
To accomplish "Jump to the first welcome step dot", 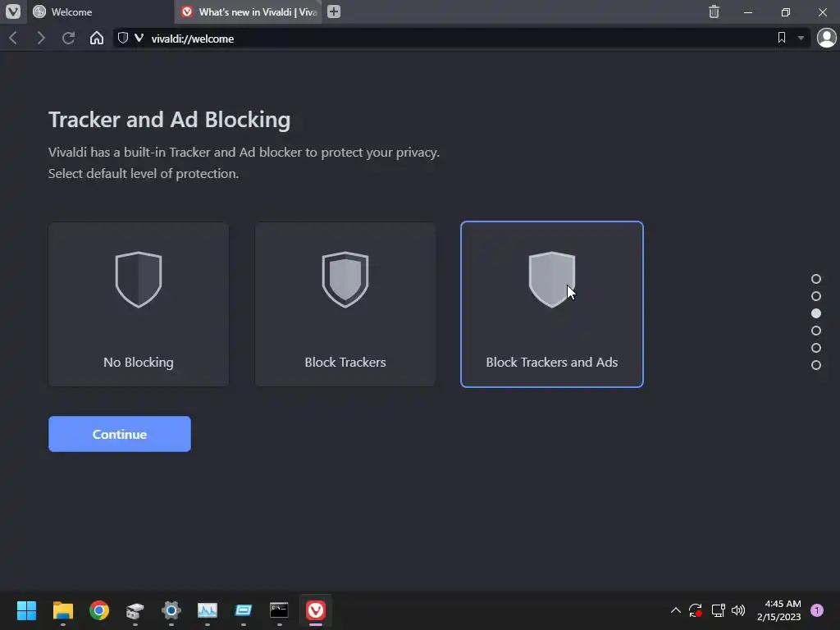I will point(816,279).
